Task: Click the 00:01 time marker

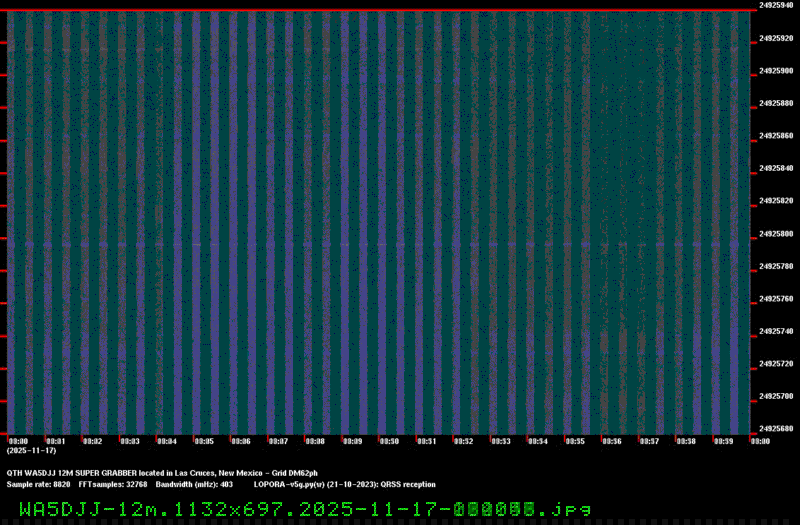Action: pos(56,441)
